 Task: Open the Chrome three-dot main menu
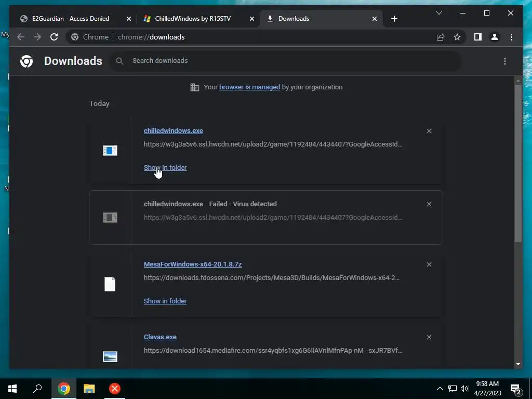511,37
